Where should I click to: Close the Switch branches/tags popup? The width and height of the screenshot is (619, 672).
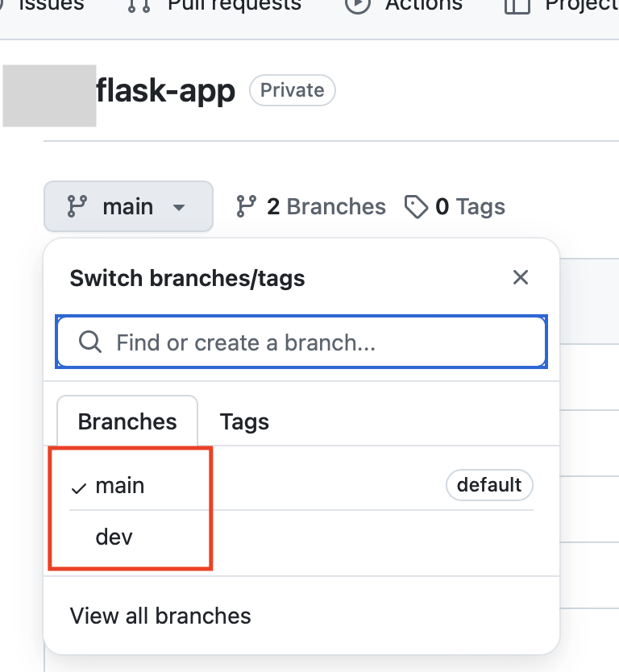tap(521, 278)
